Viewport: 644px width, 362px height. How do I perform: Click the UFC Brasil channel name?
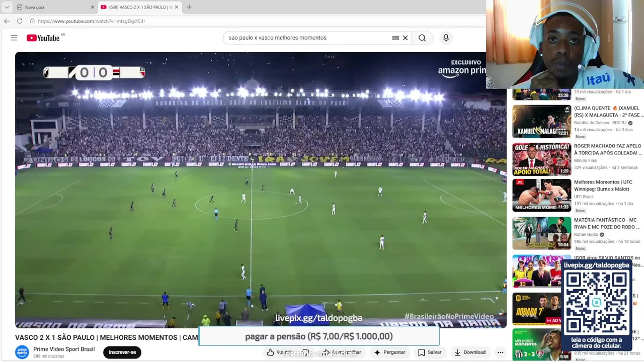click(x=585, y=197)
